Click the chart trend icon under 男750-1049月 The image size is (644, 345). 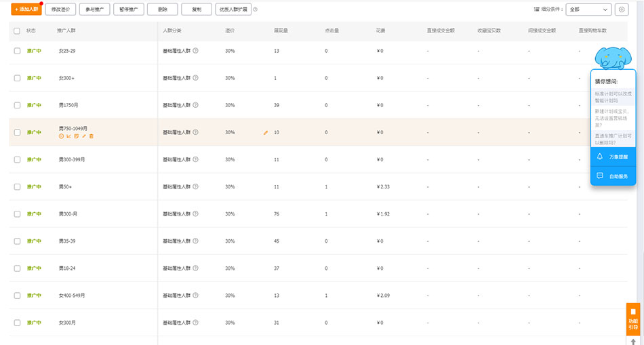[68, 136]
